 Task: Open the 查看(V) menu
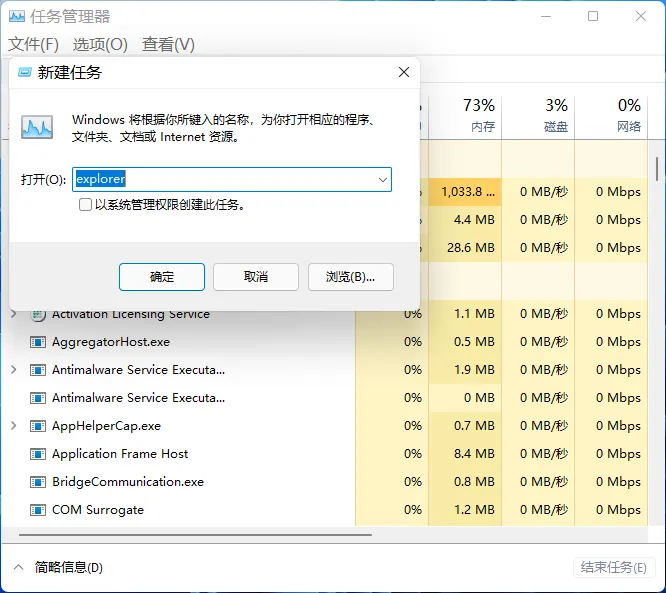point(168,44)
